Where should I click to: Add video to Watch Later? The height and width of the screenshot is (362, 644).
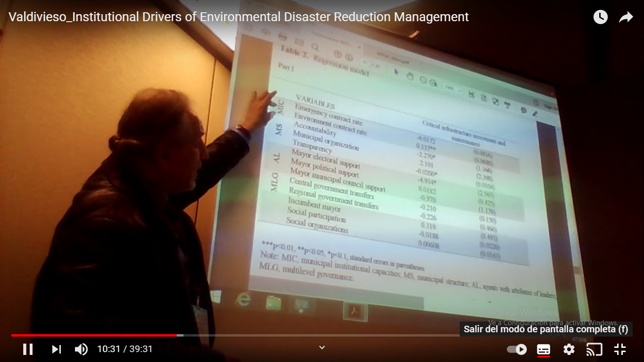point(600,17)
